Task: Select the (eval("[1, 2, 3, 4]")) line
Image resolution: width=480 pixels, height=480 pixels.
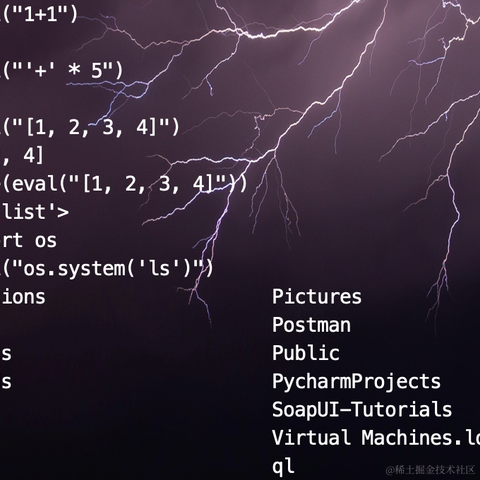Action: (x=124, y=184)
